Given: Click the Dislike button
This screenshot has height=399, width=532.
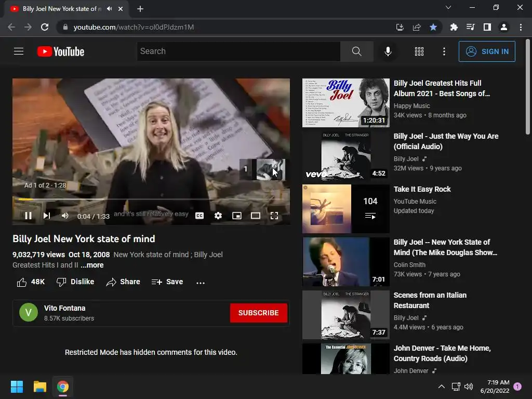Looking at the screenshot, I should (75, 282).
